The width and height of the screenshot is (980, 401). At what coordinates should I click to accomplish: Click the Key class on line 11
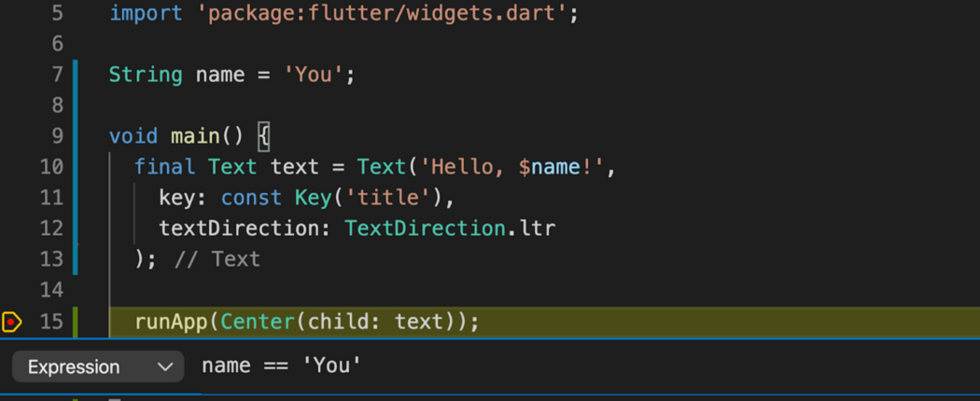click(313, 198)
